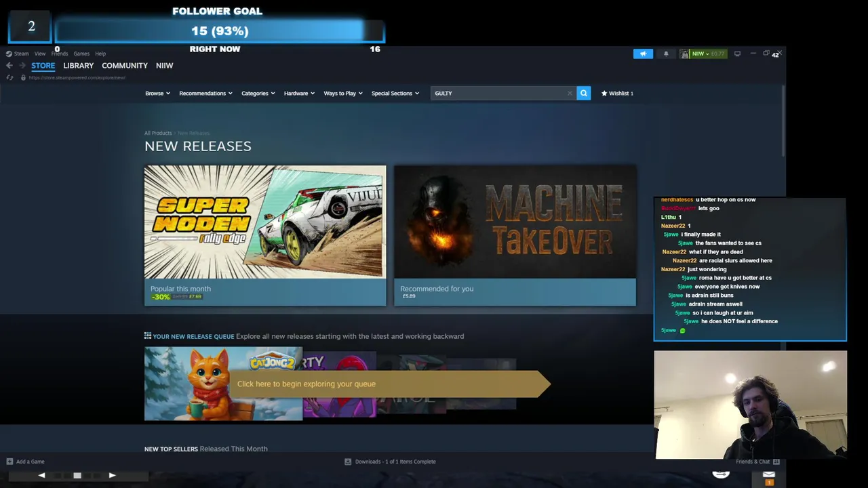The width and height of the screenshot is (868, 488).
Task: Open the Games menu
Action: [81, 54]
